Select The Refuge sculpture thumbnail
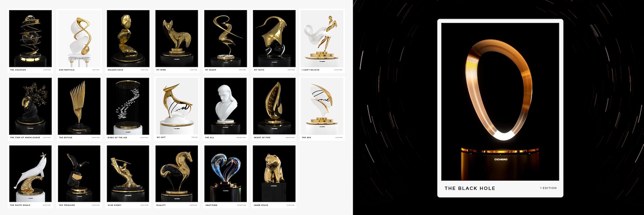The width and height of the screenshot is (644, 215). (x=79, y=109)
